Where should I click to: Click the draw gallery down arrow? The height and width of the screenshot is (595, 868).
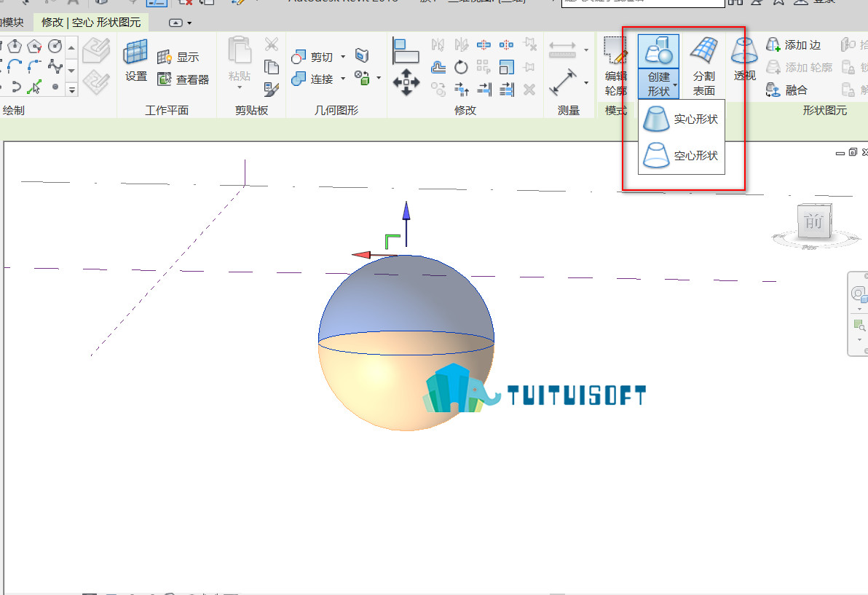(71, 71)
